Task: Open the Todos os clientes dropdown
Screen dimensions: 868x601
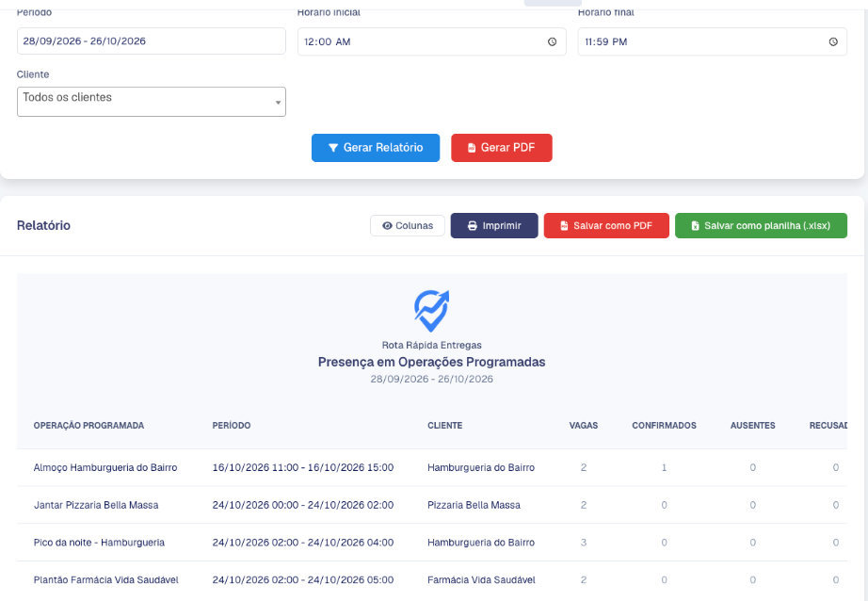Action: click(152, 102)
